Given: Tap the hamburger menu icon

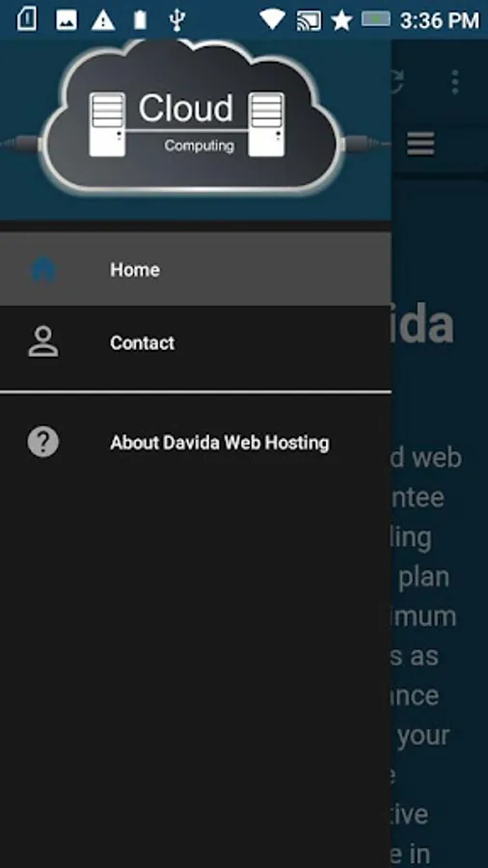Looking at the screenshot, I should pos(421,144).
